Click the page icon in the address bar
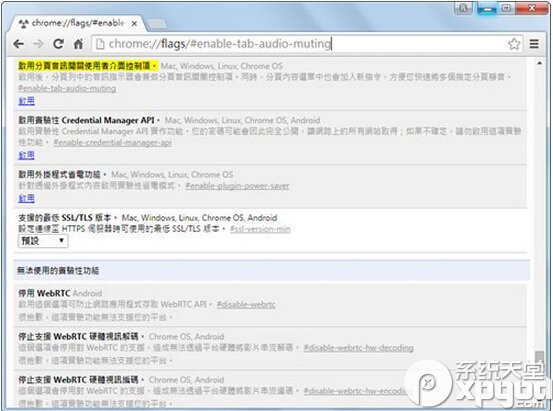Image resolution: width=553 pixels, height=411 pixels. [x=100, y=44]
